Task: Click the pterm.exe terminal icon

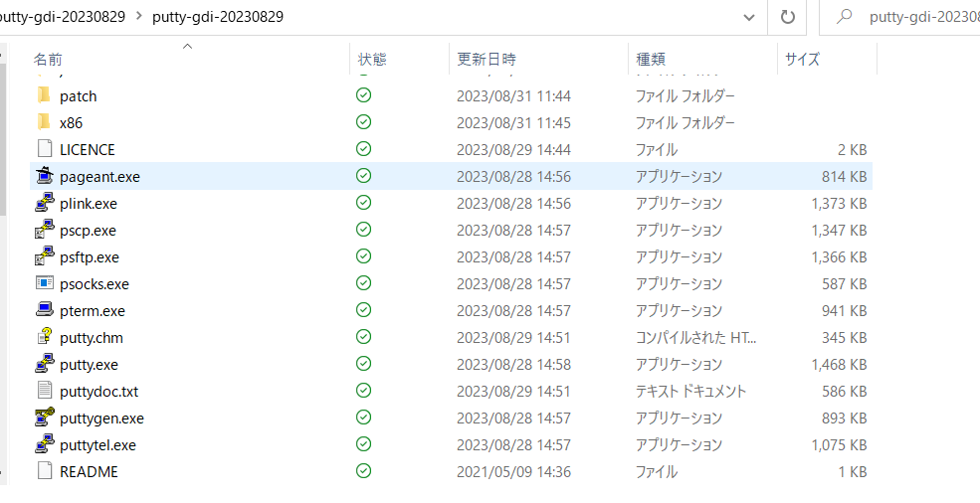Action: click(x=45, y=310)
